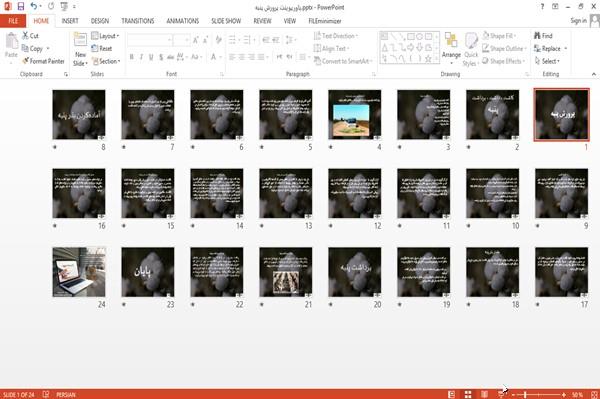Adjust the zoom slider handle
This screenshot has height=399, width=600.
click(x=526, y=394)
